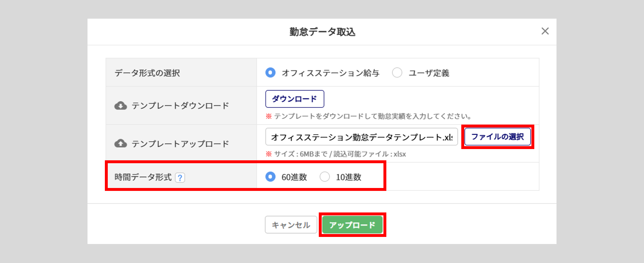Click the データ形式の選択 row label
This screenshot has height=263, width=644.
[147, 73]
